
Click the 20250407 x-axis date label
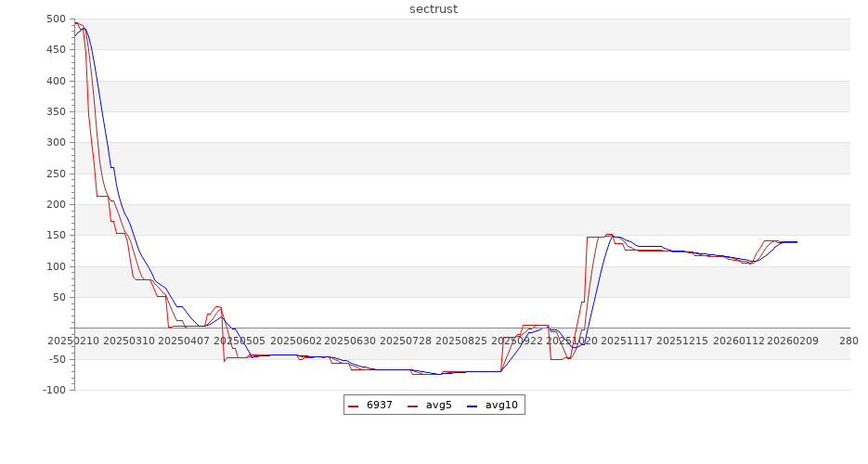[x=184, y=341]
